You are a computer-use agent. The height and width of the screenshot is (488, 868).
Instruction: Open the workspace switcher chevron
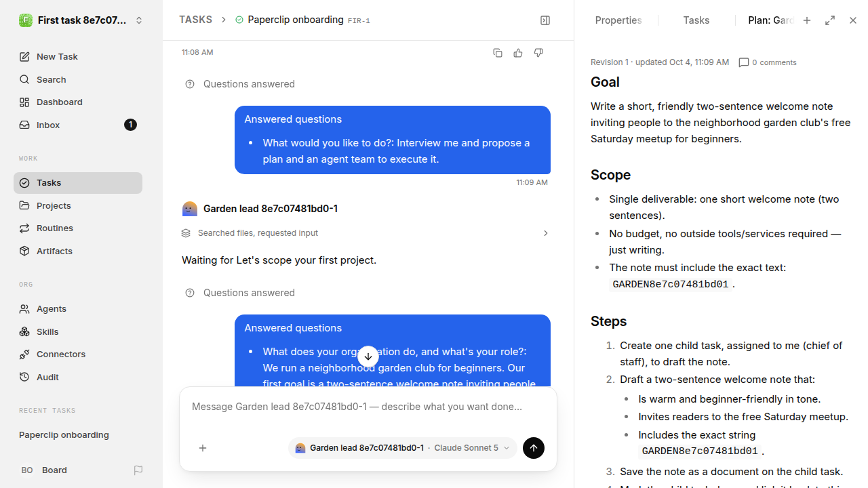click(x=139, y=20)
